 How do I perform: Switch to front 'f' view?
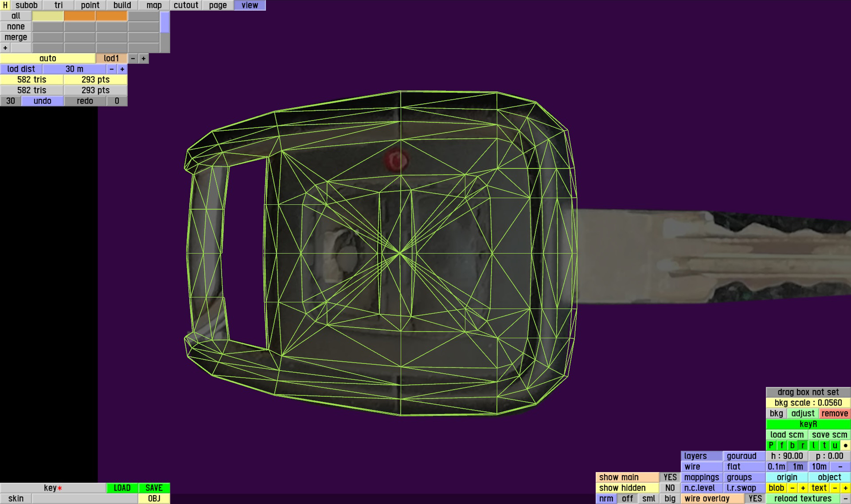781,445
